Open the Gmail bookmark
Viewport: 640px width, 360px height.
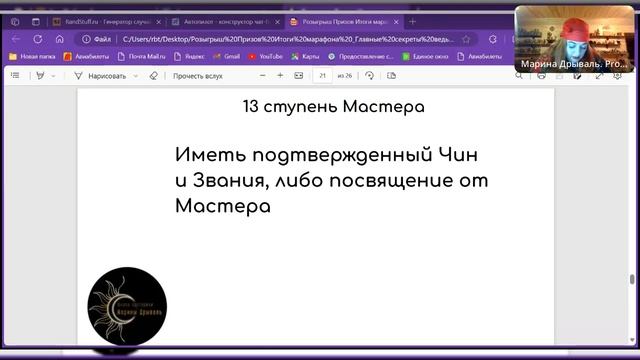pyautogui.click(x=227, y=56)
